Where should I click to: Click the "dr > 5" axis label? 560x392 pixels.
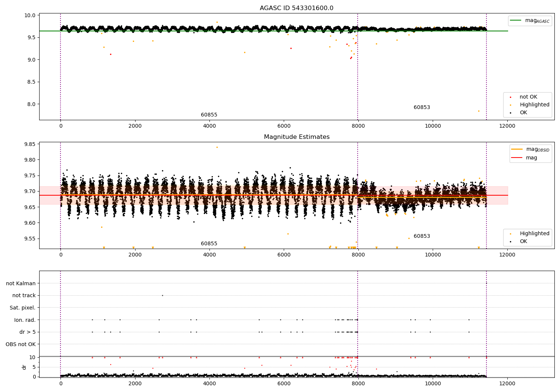[x=28, y=332]
